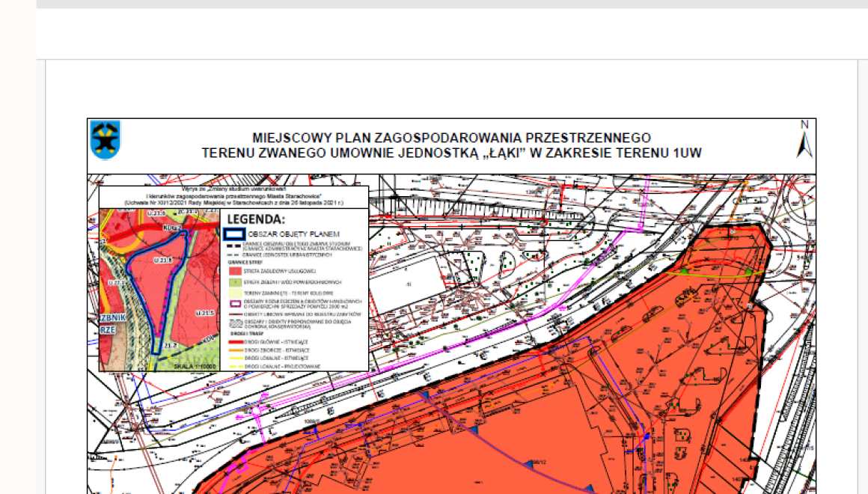Click the Starachowice coat of arms emblem
Image resolution: width=868 pixels, height=494 pixels.
click(x=105, y=139)
